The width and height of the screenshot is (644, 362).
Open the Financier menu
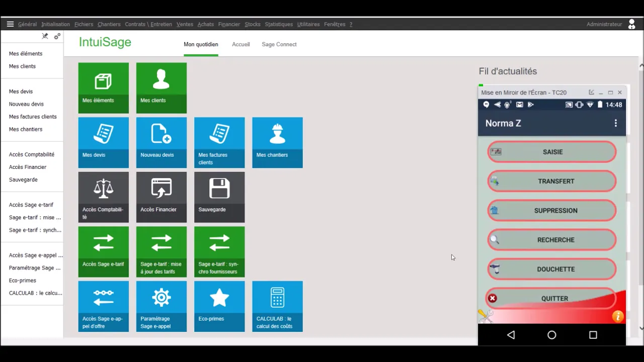(229, 24)
